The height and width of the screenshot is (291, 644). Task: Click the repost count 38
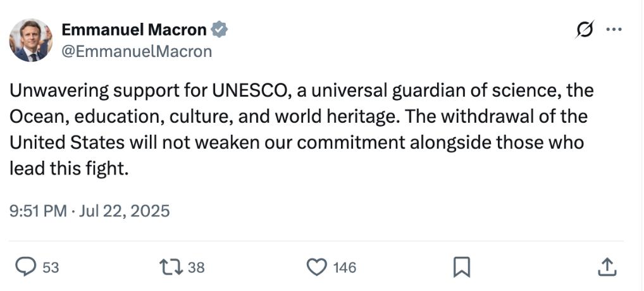click(196, 268)
